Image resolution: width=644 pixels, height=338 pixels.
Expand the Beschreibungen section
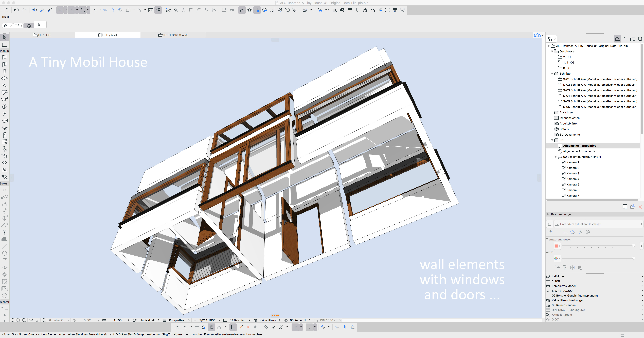click(548, 214)
